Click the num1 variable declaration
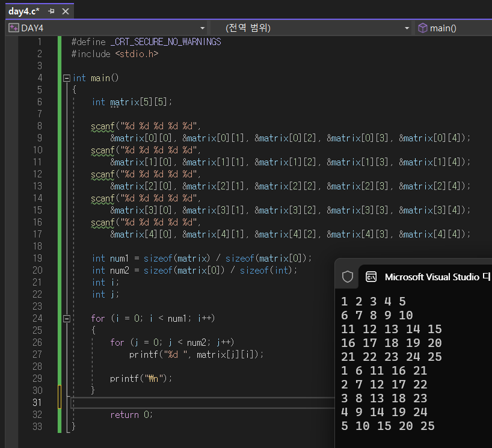The image size is (492, 448). coord(120,259)
